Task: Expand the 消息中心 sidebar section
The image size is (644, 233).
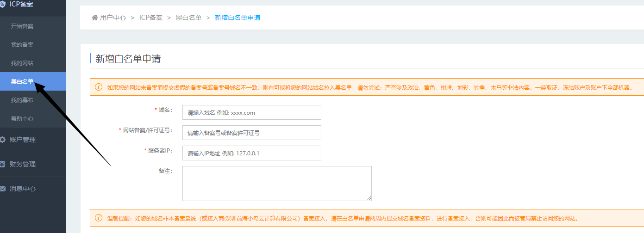Action: tap(22, 189)
